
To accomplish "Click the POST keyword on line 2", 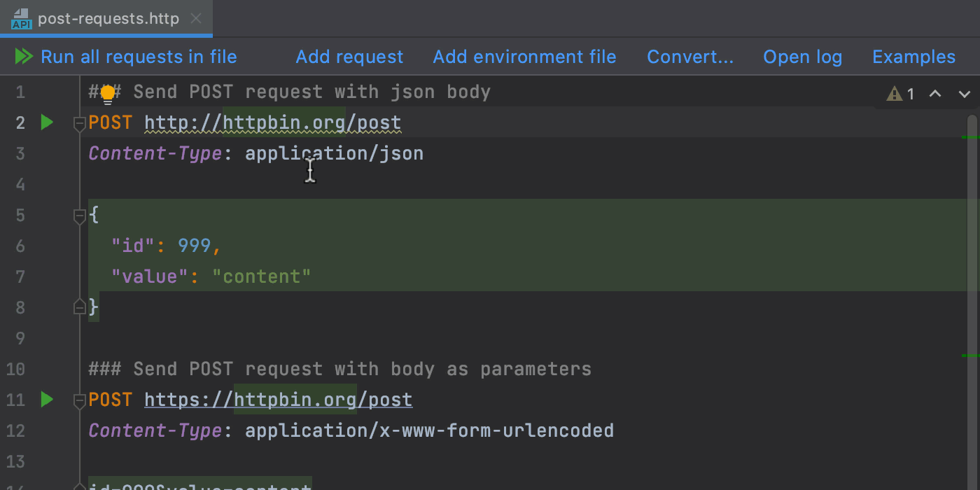I will (111, 123).
